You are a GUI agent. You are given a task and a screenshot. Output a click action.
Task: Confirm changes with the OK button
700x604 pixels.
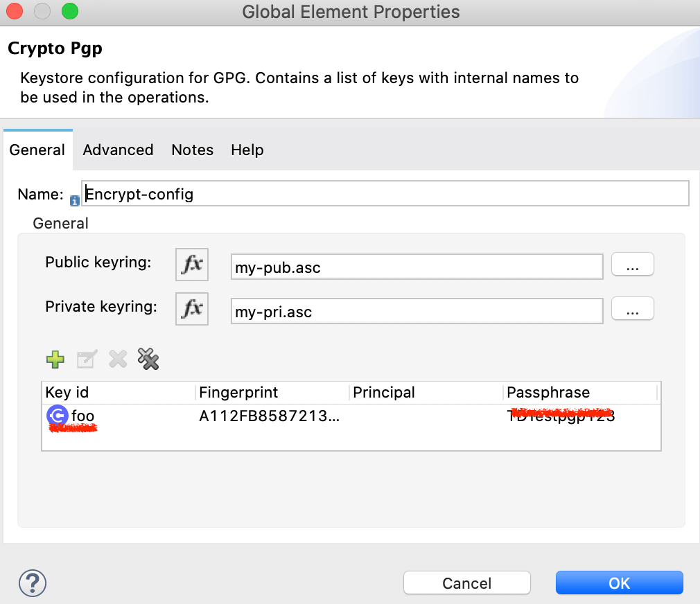pyautogui.click(x=618, y=583)
